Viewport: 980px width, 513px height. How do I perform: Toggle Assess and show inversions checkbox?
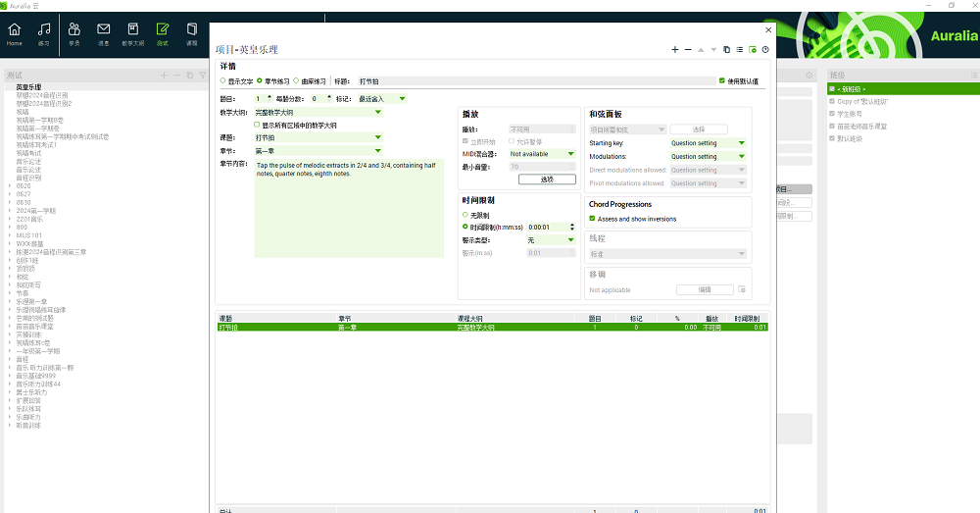[x=592, y=219]
